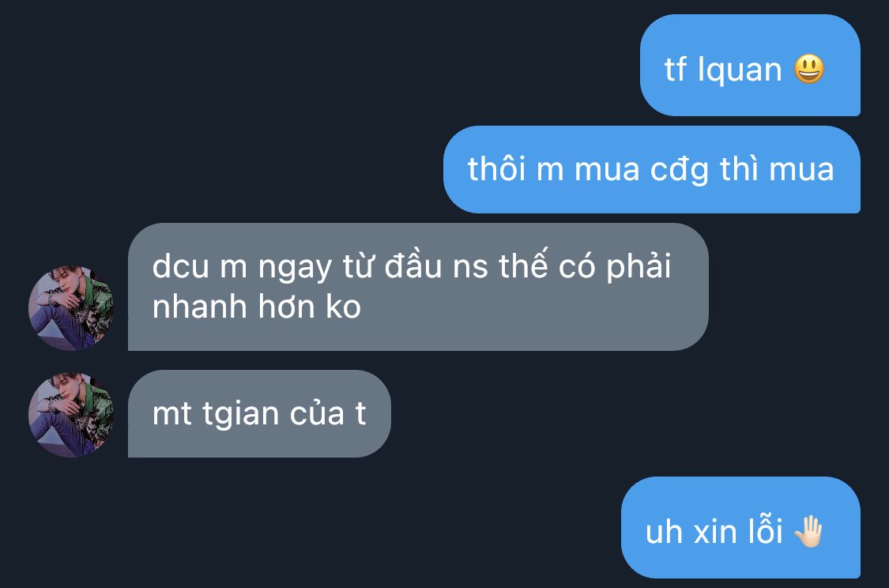The width and height of the screenshot is (889, 588).
Task: Open sender avatar beside mt tgian của t
Action: tap(71, 414)
